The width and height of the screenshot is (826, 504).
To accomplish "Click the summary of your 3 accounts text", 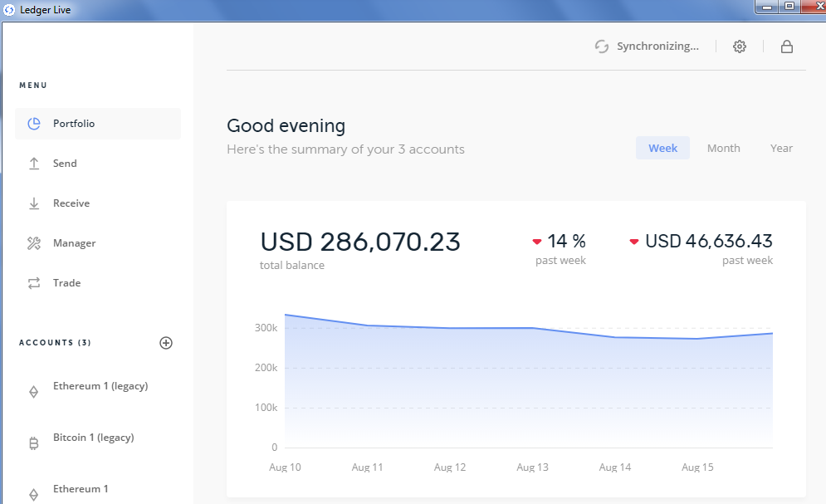I will (345, 149).
